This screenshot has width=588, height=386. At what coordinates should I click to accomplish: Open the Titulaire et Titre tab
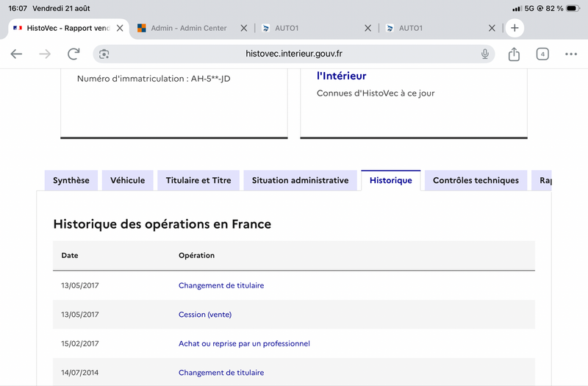tap(198, 180)
